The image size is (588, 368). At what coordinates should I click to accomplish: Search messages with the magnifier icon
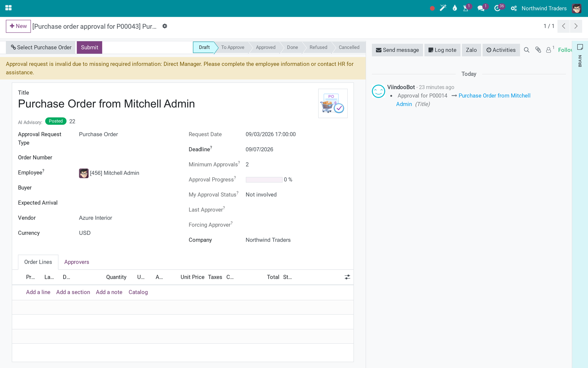526,50
